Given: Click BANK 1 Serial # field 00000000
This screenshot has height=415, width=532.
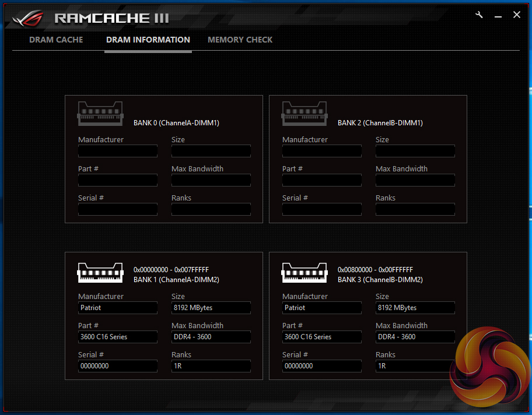Looking at the screenshot, I should tap(118, 366).
